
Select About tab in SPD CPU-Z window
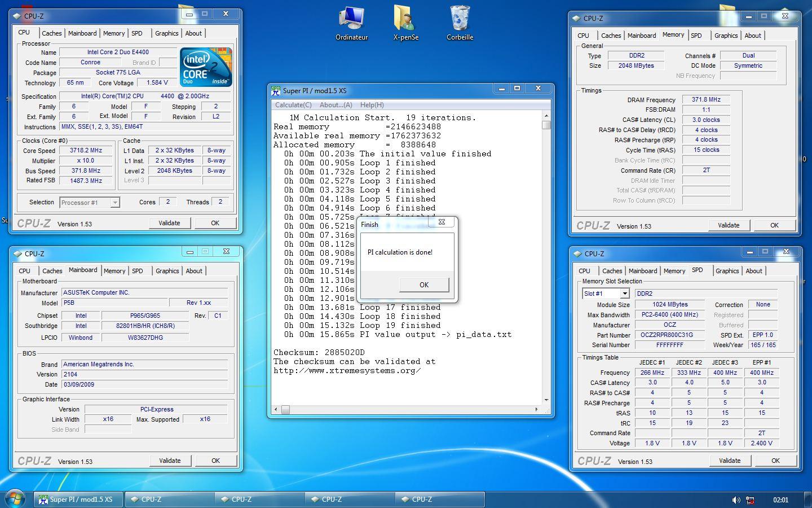coord(754,271)
